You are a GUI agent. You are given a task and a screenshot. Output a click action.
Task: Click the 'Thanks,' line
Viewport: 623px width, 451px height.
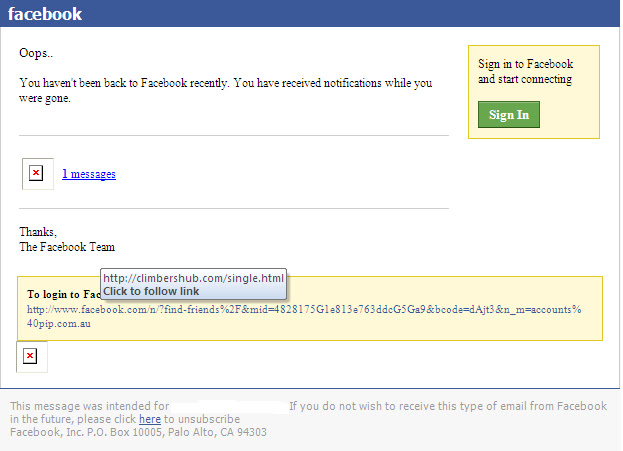pos(38,232)
